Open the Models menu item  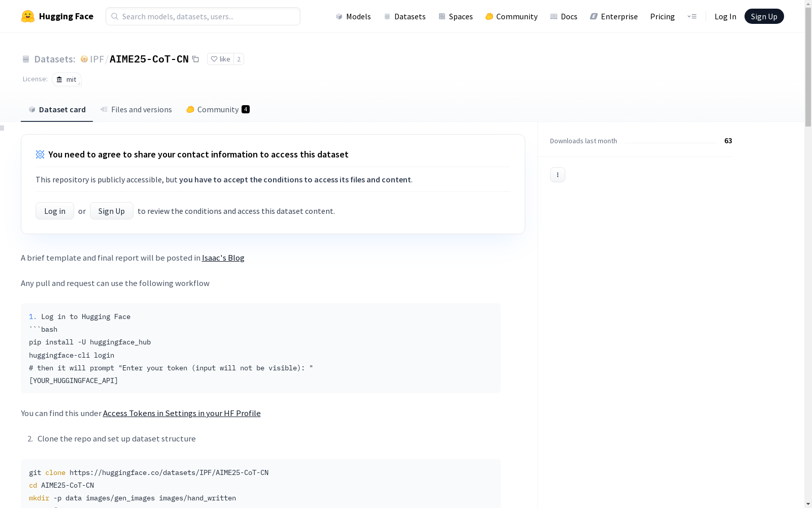pos(353,16)
